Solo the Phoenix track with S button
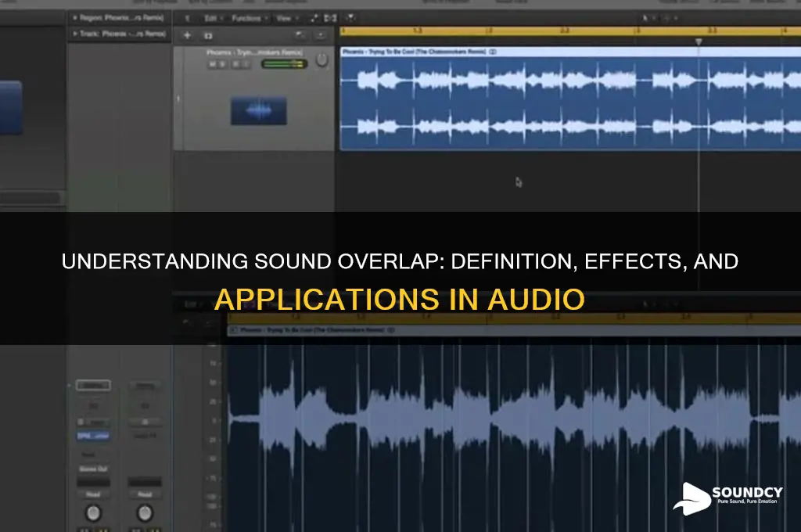 click(224, 64)
